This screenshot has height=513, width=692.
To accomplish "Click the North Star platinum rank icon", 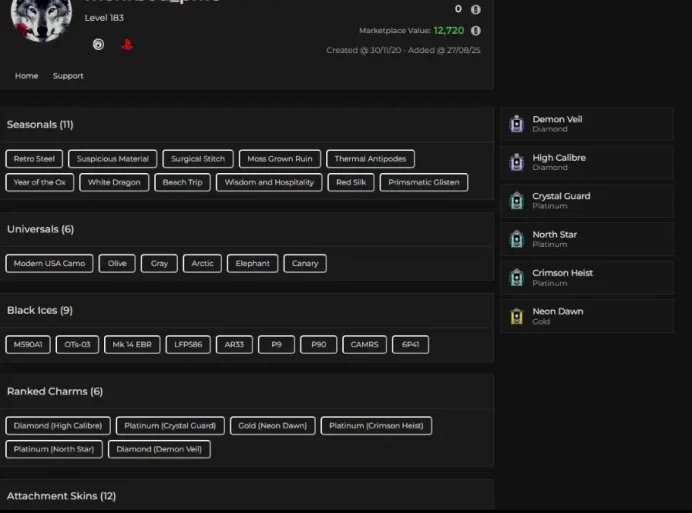I will coord(517,239).
